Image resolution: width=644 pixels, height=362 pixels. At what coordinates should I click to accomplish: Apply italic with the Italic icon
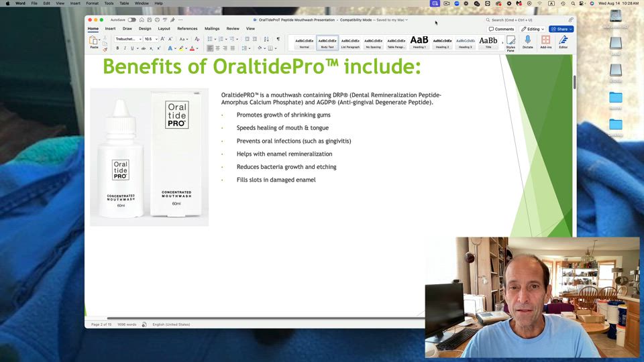pos(125,48)
